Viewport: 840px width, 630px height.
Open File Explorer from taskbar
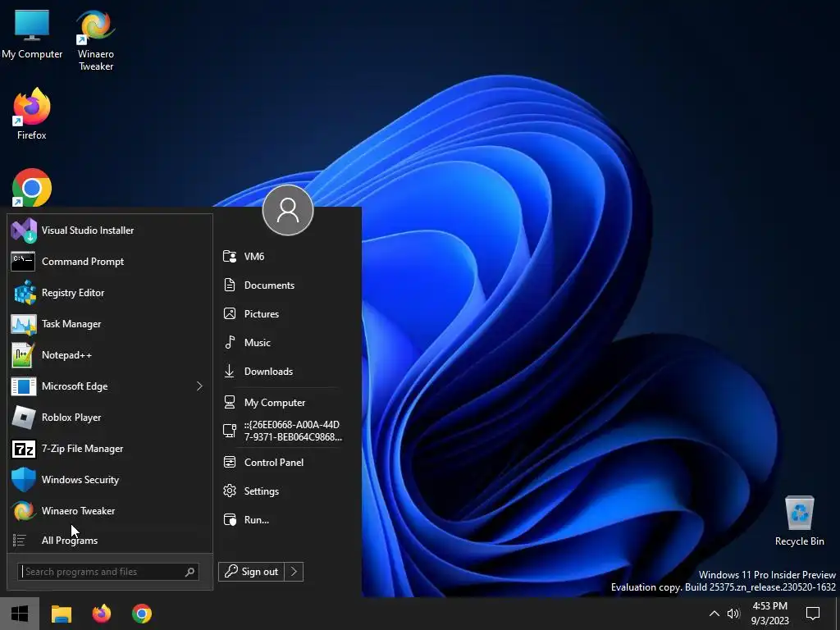click(x=61, y=614)
